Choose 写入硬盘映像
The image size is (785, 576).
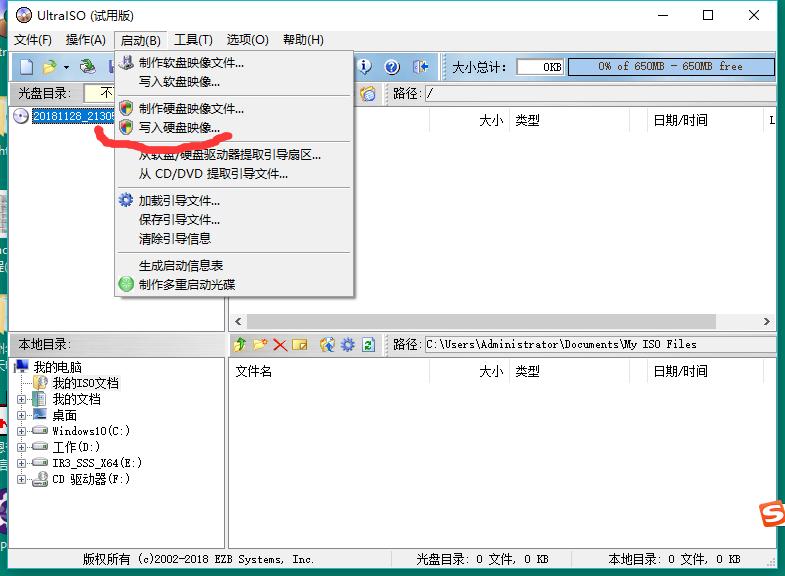pyautogui.click(x=234, y=128)
